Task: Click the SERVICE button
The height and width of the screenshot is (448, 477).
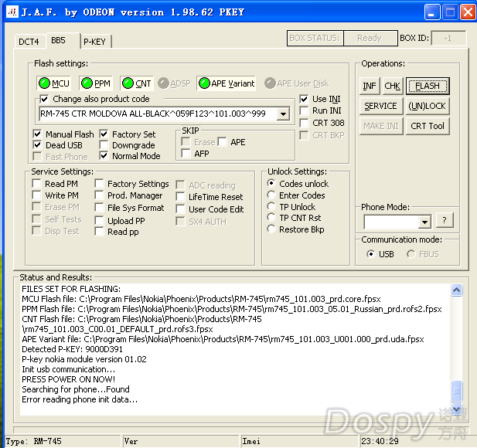Action: [x=381, y=106]
